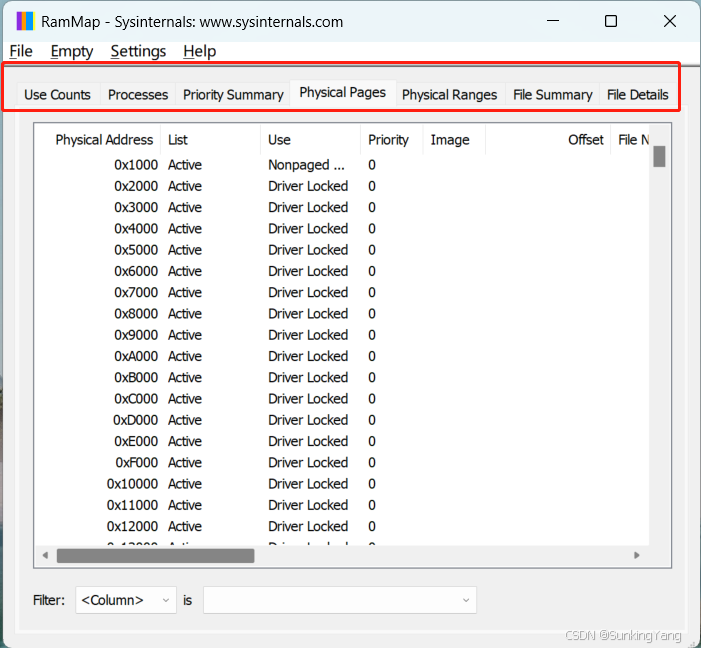Open the Empty menu
The width and height of the screenshot is (701, 648).
[72, 51]
